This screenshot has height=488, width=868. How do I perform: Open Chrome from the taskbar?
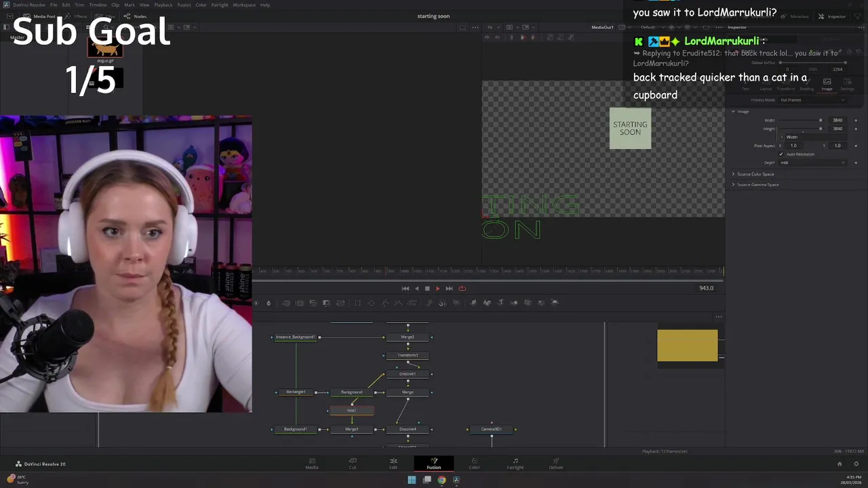pyautogui.click(x=441, y=480)
